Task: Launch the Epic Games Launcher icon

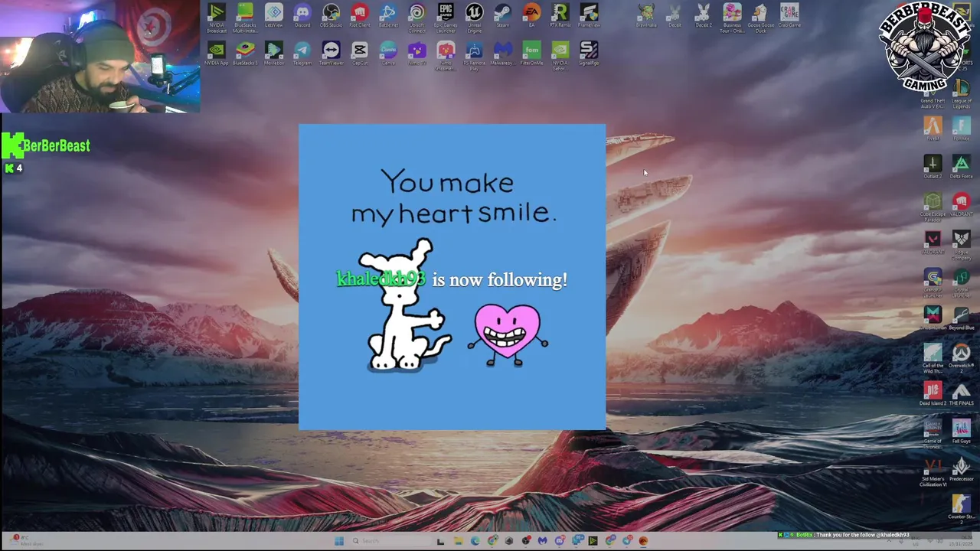Action: click(446, 18)
